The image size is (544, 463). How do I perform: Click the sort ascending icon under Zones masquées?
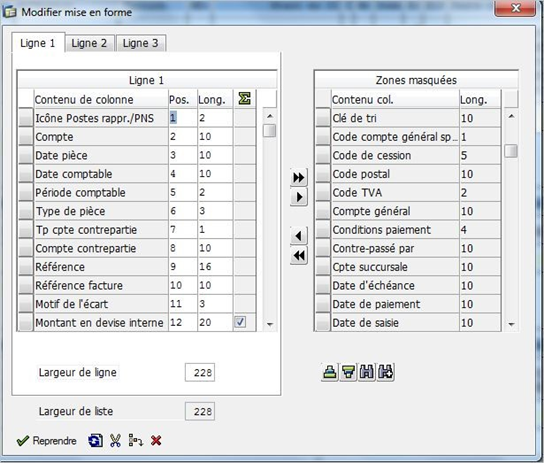tap(330, 372)
